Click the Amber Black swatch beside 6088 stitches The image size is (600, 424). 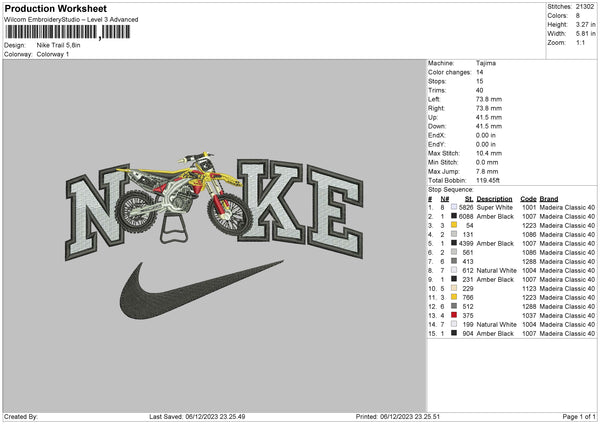tap(454, 216)
